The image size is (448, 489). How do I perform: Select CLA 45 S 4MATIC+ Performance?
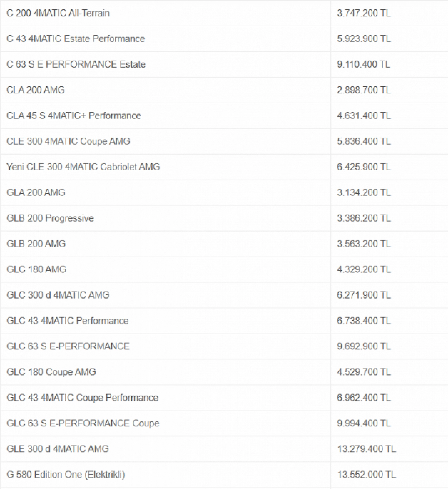coord(74,116)
